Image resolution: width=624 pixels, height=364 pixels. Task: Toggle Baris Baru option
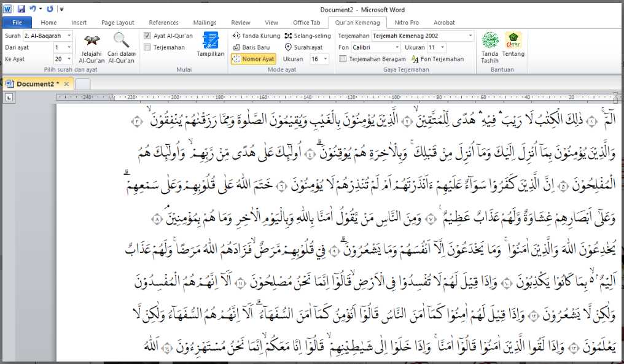coord(251,47)
